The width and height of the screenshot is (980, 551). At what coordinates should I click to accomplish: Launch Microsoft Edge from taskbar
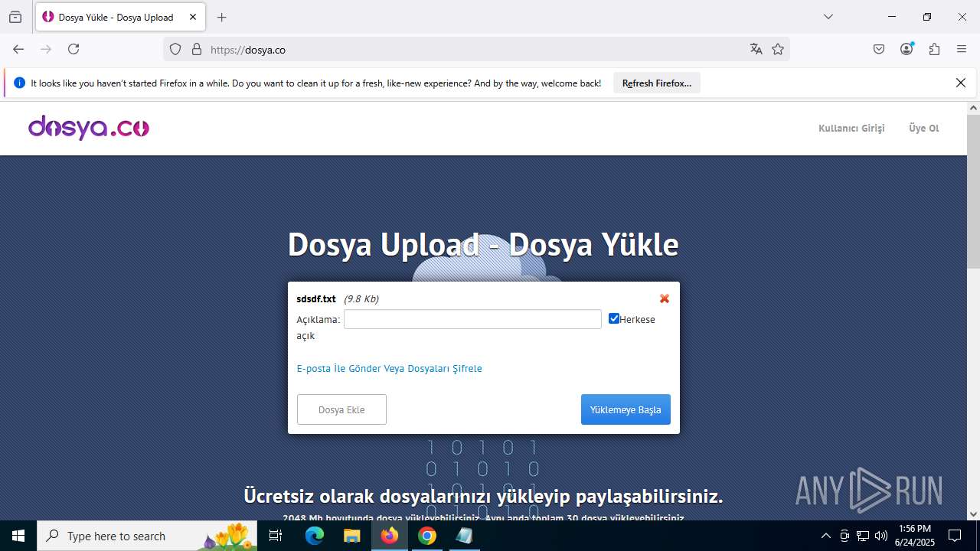pos(315,536)
